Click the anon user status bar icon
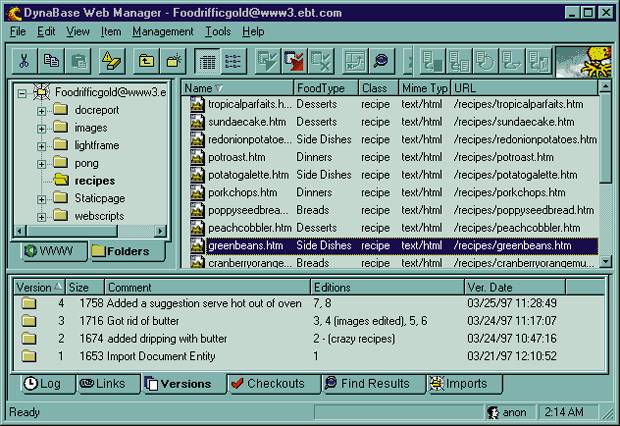The height and width of the screenshot is (426, 620). click(493, 412)
